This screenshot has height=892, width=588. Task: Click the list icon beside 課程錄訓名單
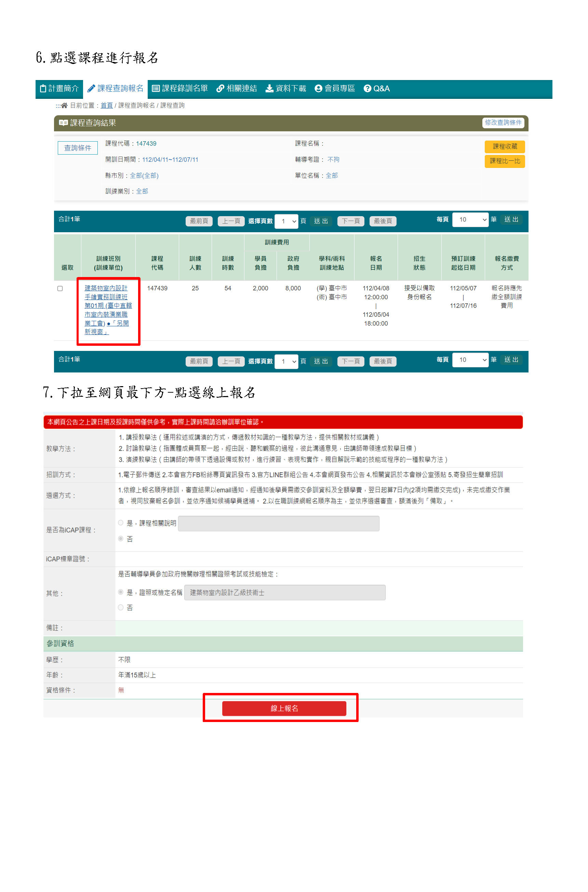point(156,89)
